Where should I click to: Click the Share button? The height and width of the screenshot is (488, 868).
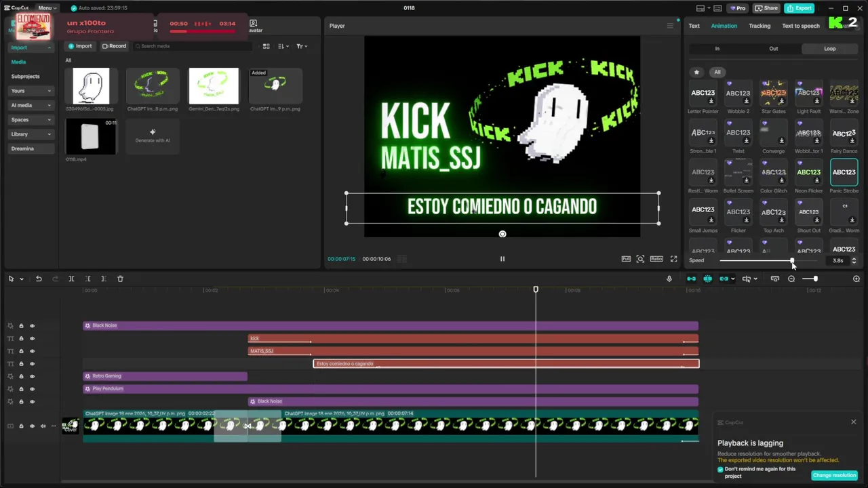(x=767, y=8)
